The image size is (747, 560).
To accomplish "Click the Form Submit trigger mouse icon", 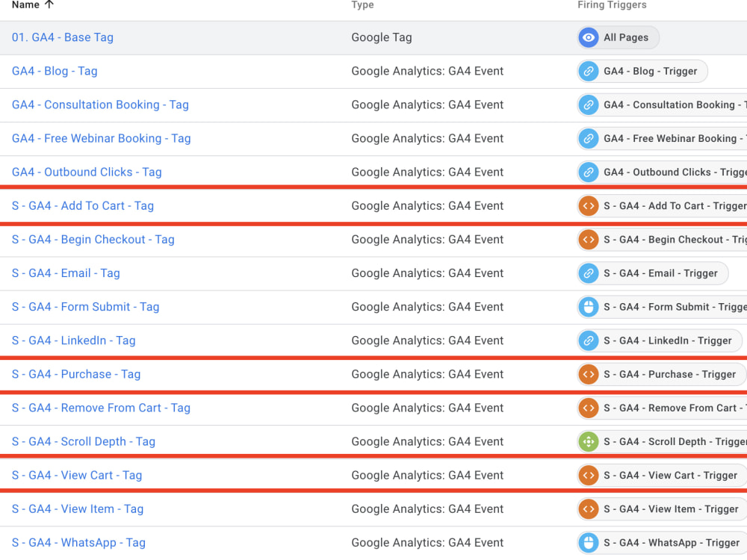I will click(x=589, y=307).
